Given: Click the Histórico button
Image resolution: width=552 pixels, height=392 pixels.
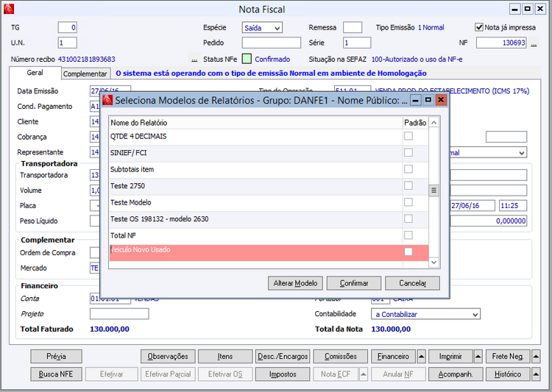Looking at the screenshot, I should tap(508, 374).
